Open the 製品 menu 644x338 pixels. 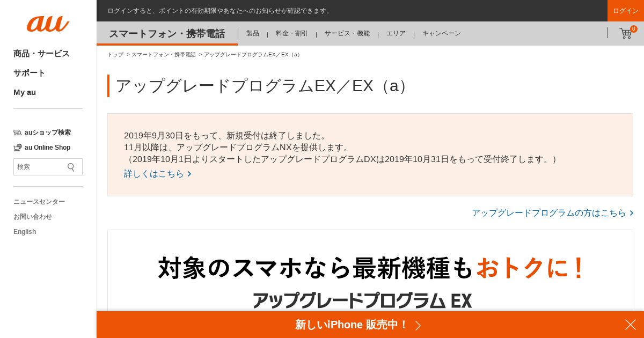253,33
